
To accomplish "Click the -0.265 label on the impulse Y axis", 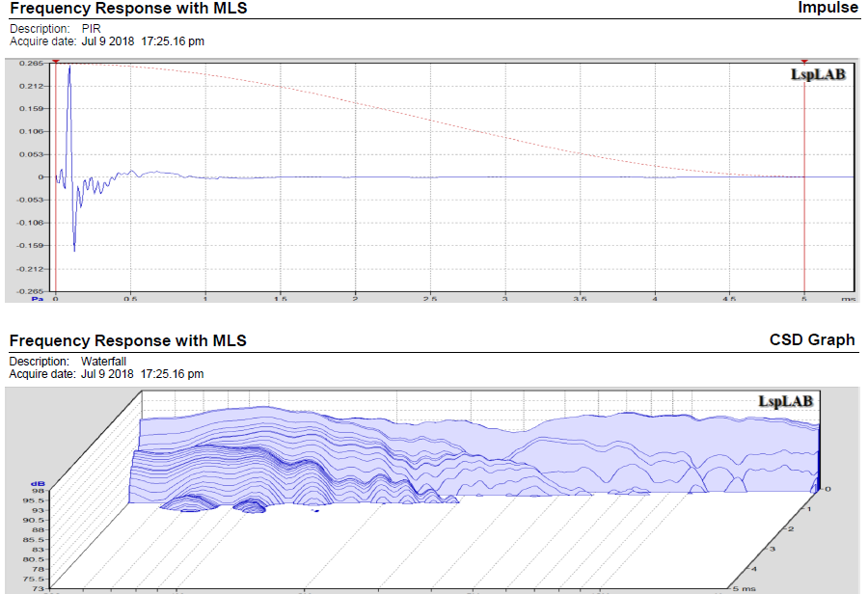I will pyautogui.click(x=30, y=291).
